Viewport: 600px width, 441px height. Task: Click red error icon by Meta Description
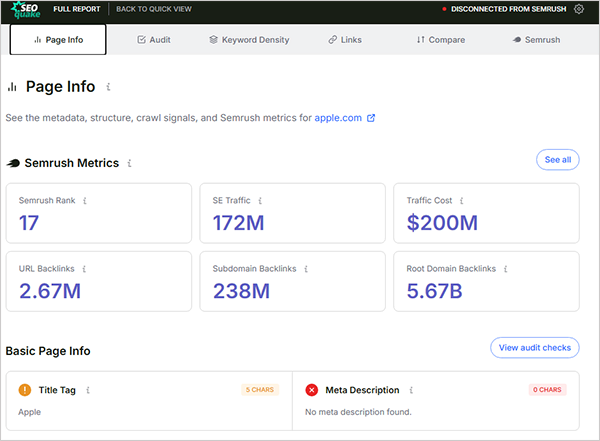(311, 390)
